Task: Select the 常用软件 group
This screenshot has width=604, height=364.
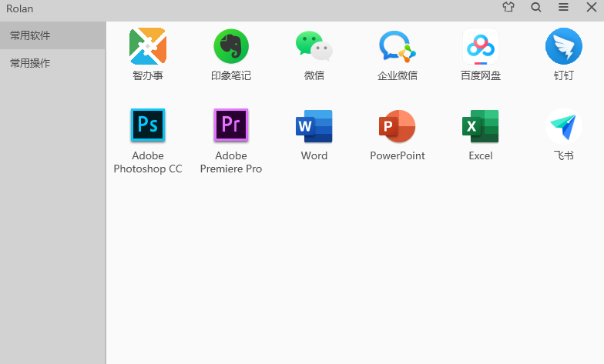Action: click(52, 35)
